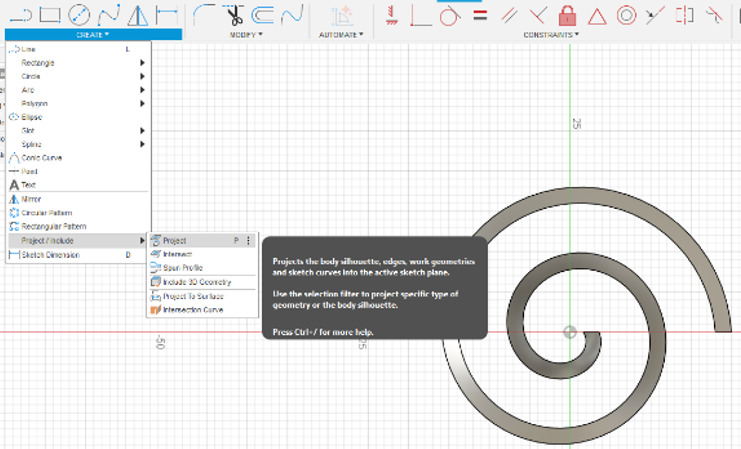
Task: Apply the Concentric constraint
Action: click(626, 16)
